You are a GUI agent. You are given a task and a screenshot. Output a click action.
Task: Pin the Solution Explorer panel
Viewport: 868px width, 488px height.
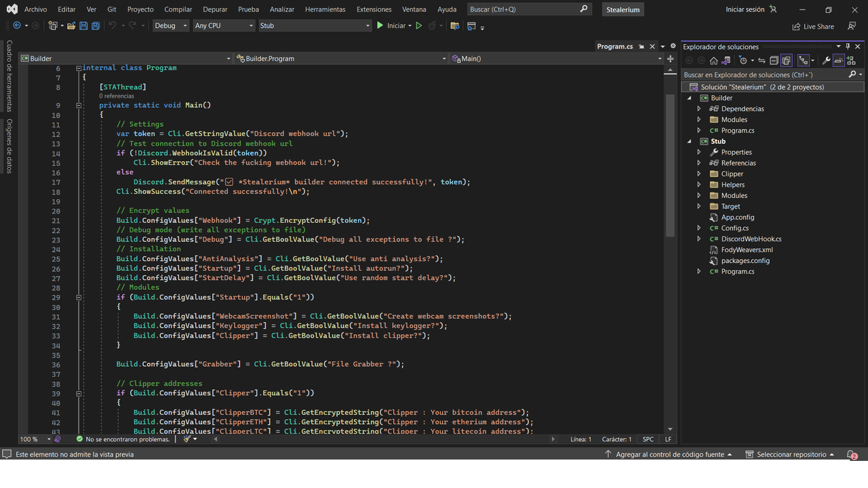click(x=848, y=47)
